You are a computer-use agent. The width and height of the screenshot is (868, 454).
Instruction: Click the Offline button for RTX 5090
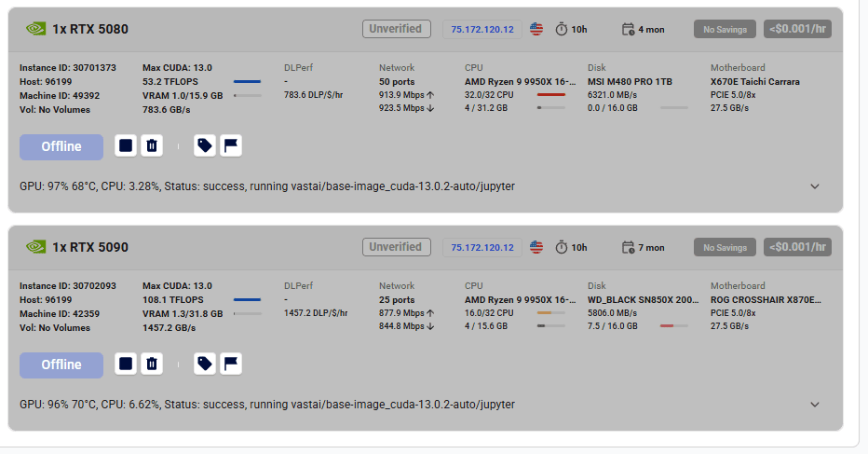pyautogui.click(x=61, y=365)
